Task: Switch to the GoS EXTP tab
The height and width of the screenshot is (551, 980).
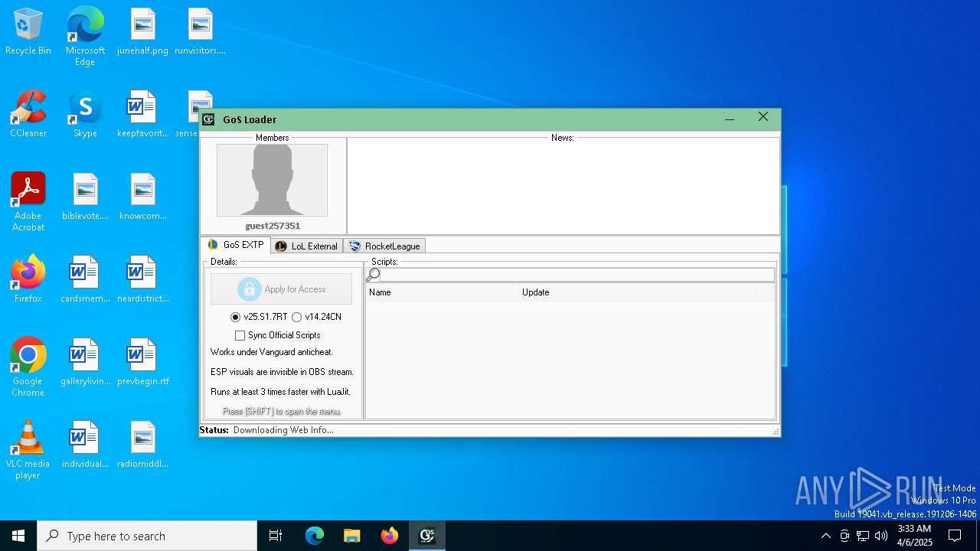Action: pos(236,245)
